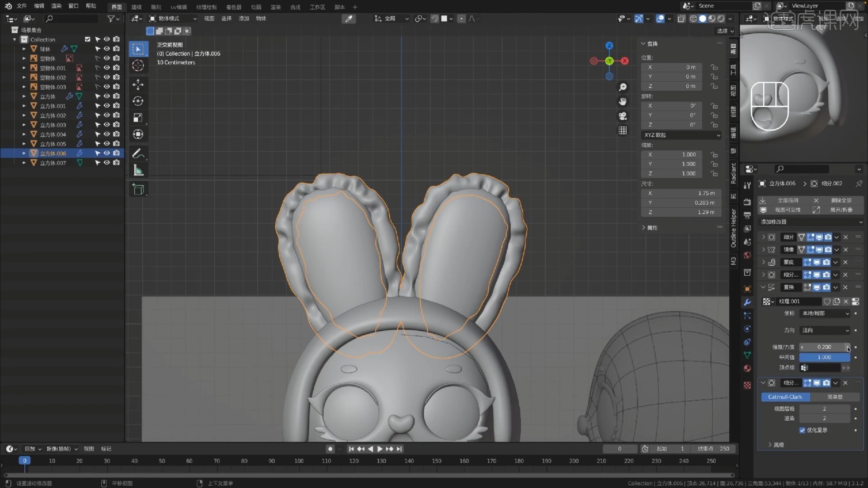
Task: Open the Particles properties tab icon
Action: click(x=747, y=316)
